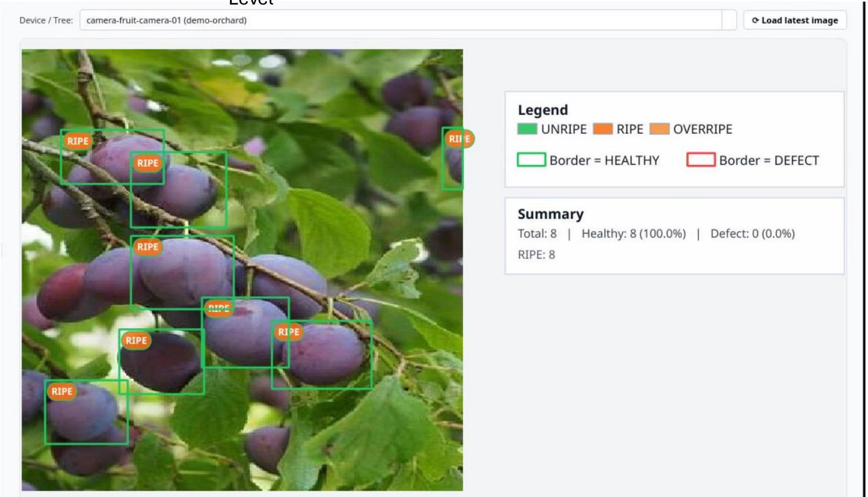Click the green UNRIPE legend swatch
The image size is (868, 497).
point(527,129)
